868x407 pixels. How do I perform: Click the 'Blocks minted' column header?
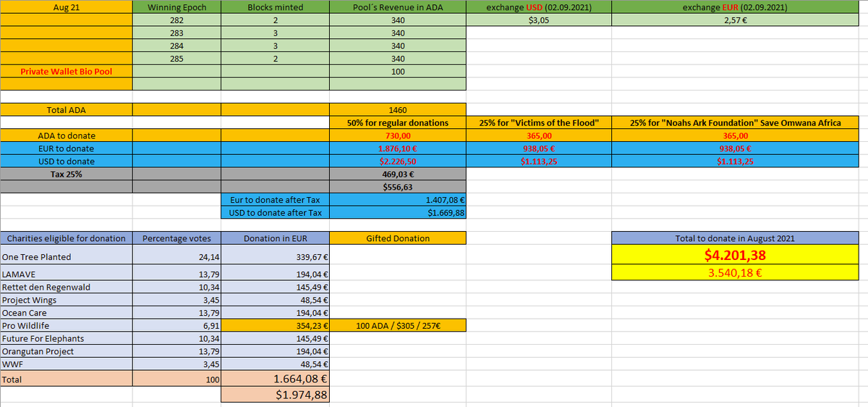[x=275, y=7]
